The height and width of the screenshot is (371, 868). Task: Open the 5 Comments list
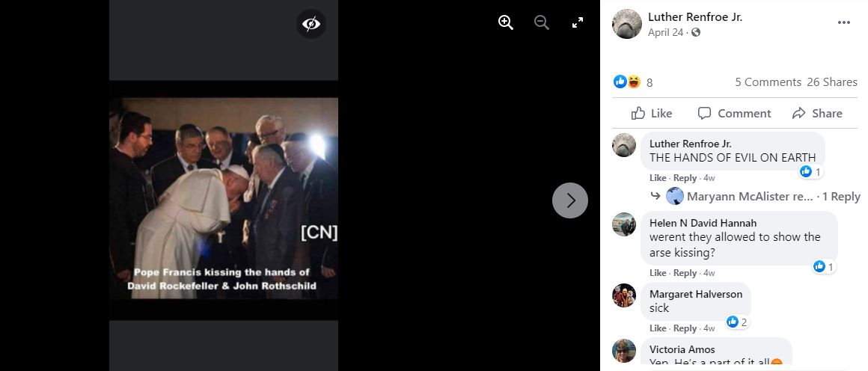[768, 82]
